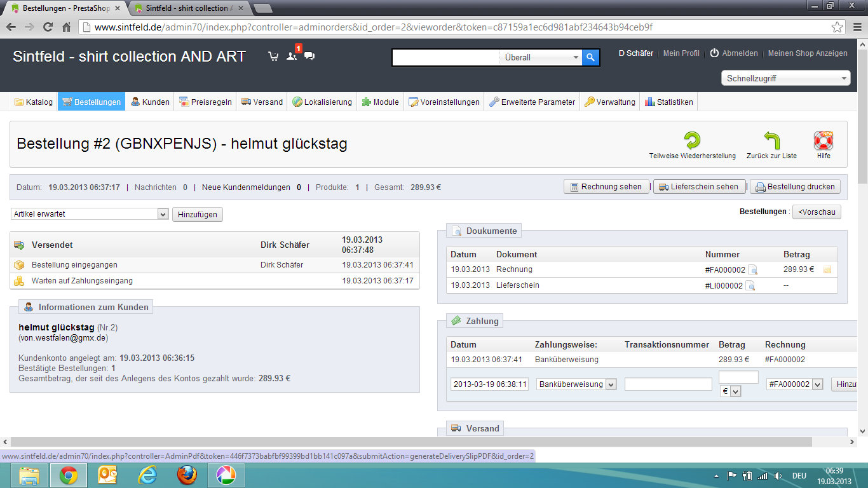Click Hinzufügen next to the status dropdown
This screenshot has height=488, width=868.
[x=198, y=214]
